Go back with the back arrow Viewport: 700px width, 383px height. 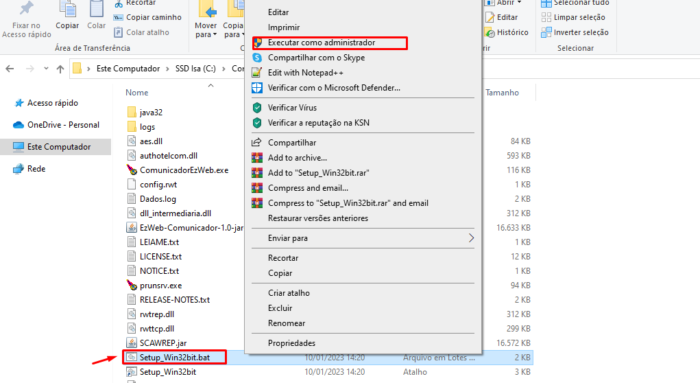pyautogui.click(x=10, y=69)
